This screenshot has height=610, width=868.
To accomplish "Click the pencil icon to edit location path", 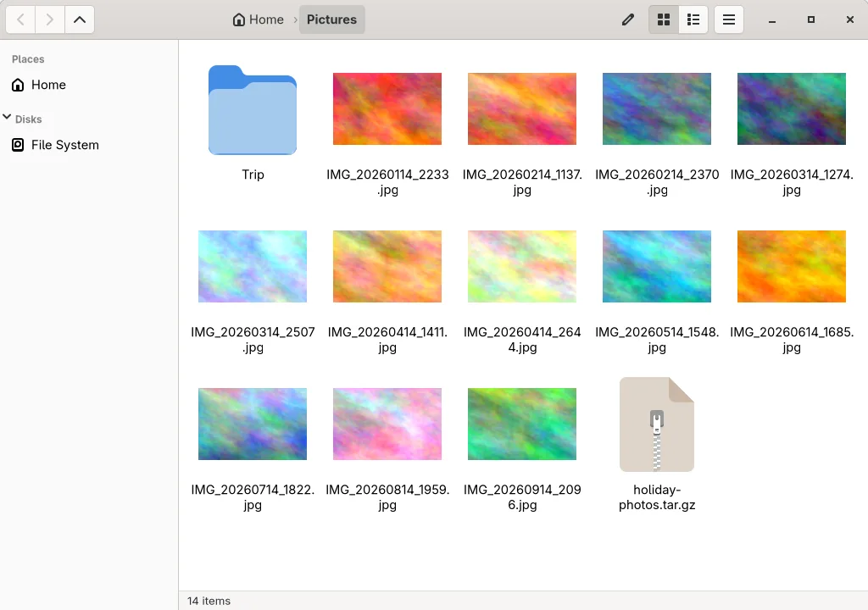I will [x=628, y=20].
